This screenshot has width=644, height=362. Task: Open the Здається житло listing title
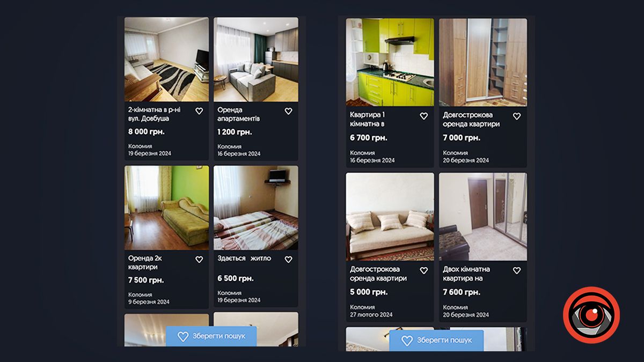244,258
